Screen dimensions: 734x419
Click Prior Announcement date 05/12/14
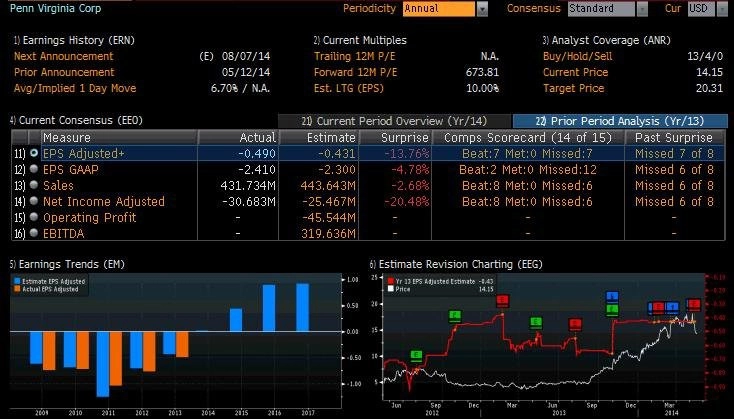click(x=246, y=72)
